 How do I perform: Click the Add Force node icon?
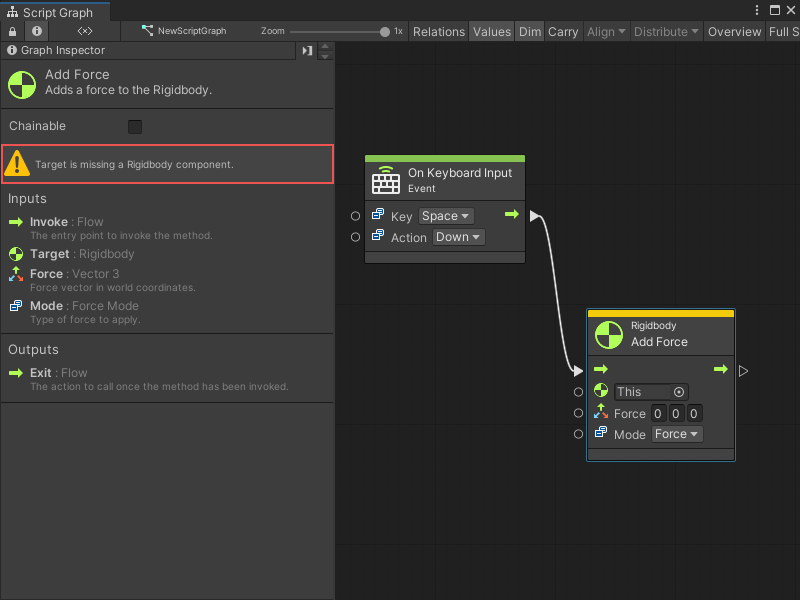coord(21,84)
